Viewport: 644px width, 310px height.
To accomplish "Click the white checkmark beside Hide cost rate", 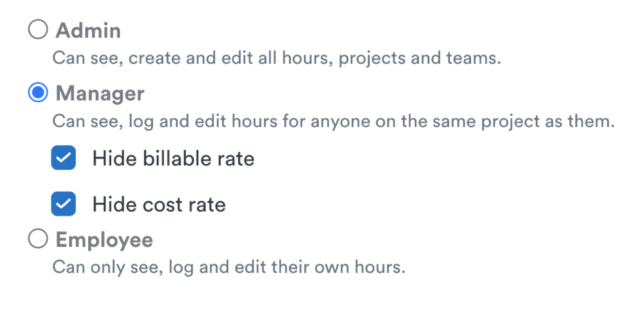I will (x=63, y=204).
